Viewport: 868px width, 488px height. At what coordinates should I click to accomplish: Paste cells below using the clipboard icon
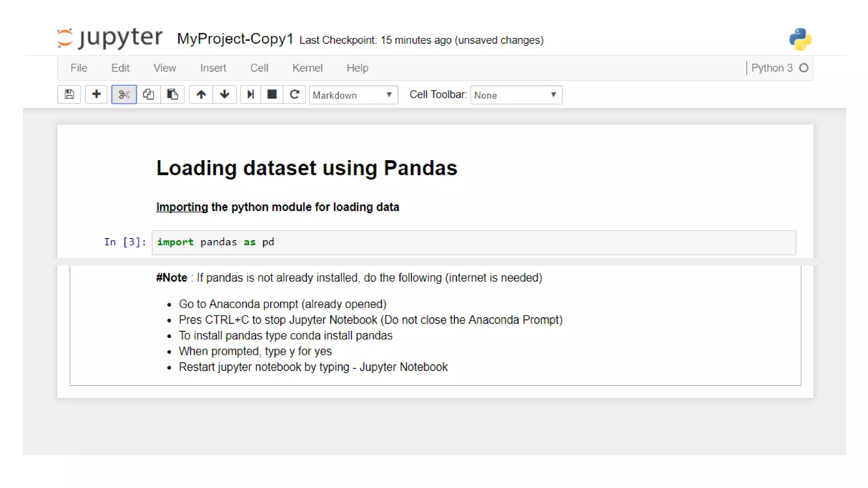172,94
